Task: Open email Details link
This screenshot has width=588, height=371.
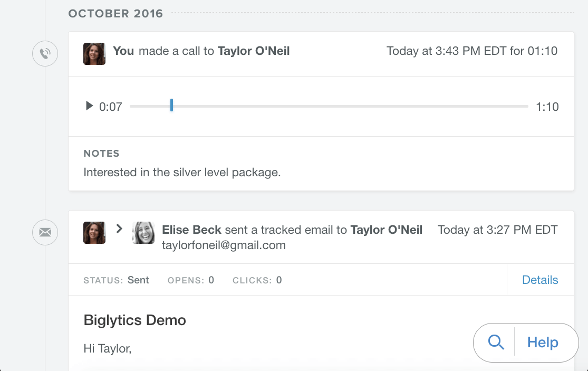Action: pos(540,280)
